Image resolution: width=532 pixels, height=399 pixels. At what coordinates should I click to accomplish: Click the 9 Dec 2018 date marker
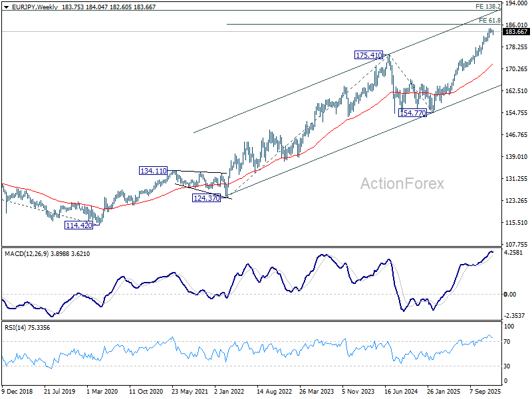click(17, 391)
